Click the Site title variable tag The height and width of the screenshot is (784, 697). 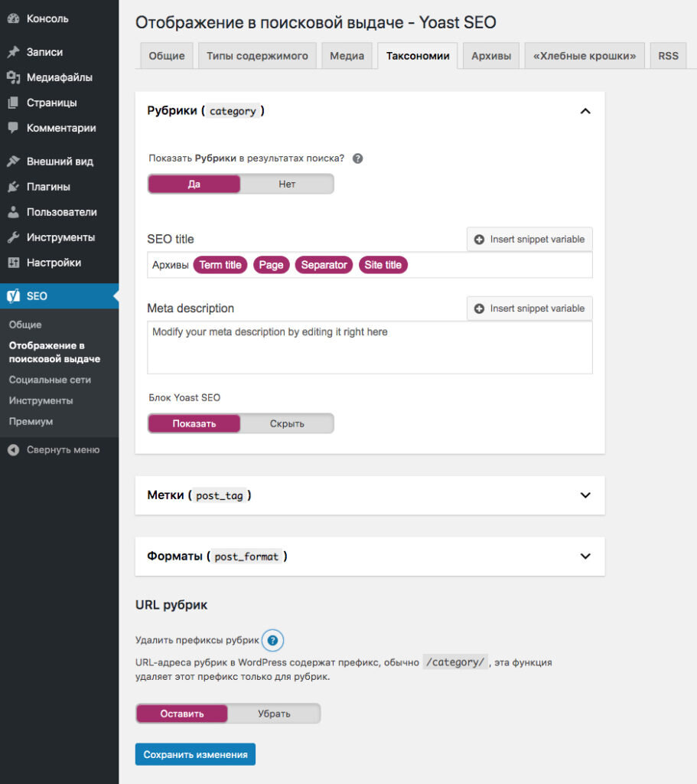click(x=383, y=265)
